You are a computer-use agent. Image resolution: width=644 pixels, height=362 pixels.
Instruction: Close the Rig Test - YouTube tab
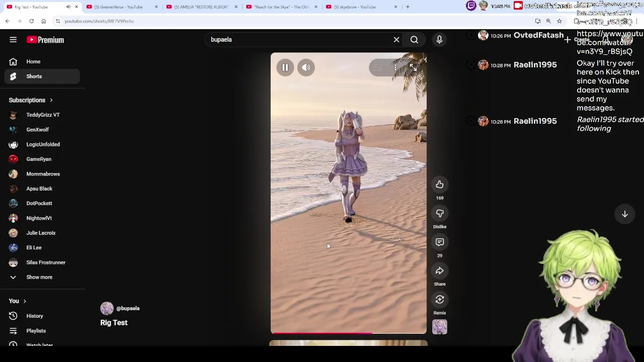point(76,7)
